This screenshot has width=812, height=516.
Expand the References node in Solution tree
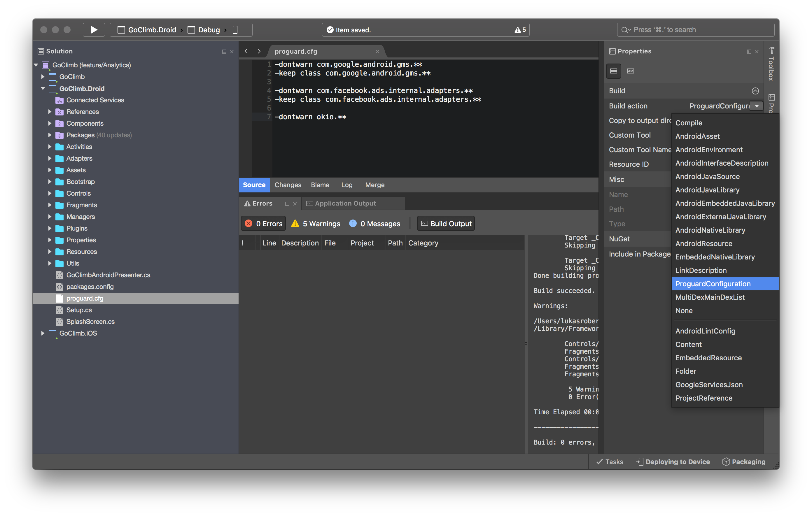click(x=50, y=112)
